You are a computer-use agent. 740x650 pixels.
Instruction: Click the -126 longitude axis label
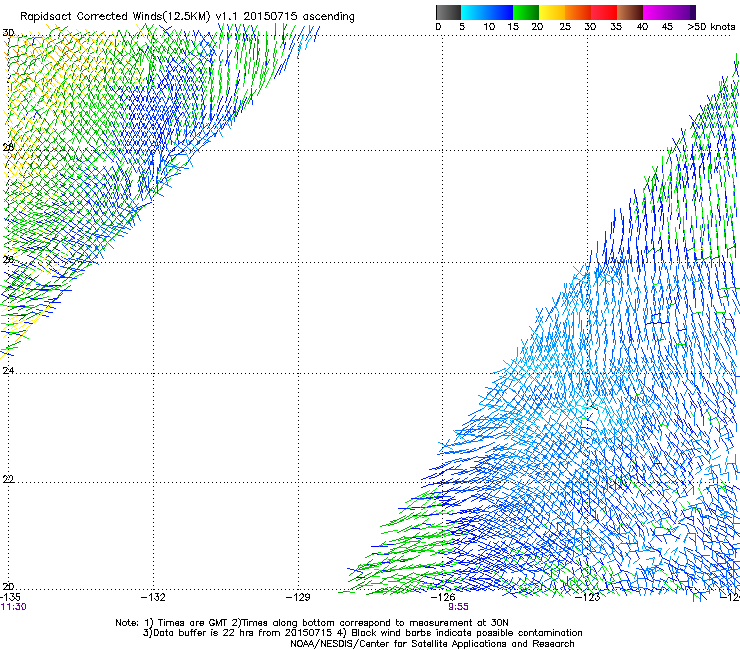click(443, 597)
